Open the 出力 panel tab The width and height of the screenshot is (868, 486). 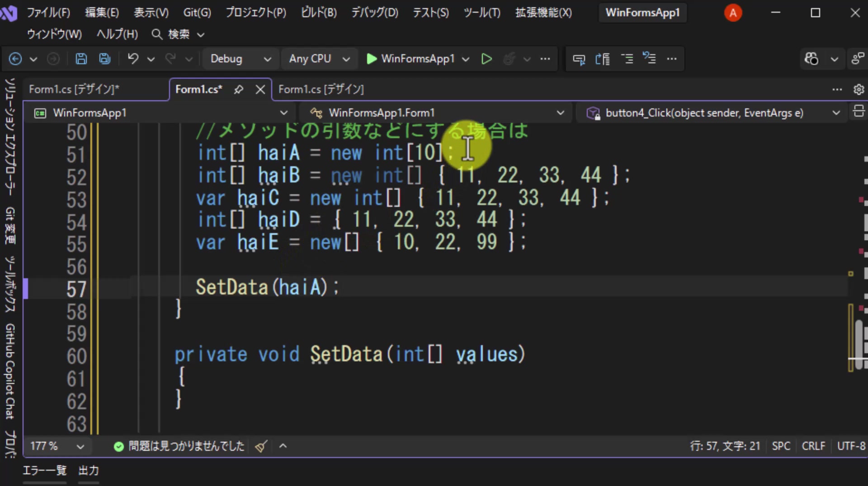[89, 471]
